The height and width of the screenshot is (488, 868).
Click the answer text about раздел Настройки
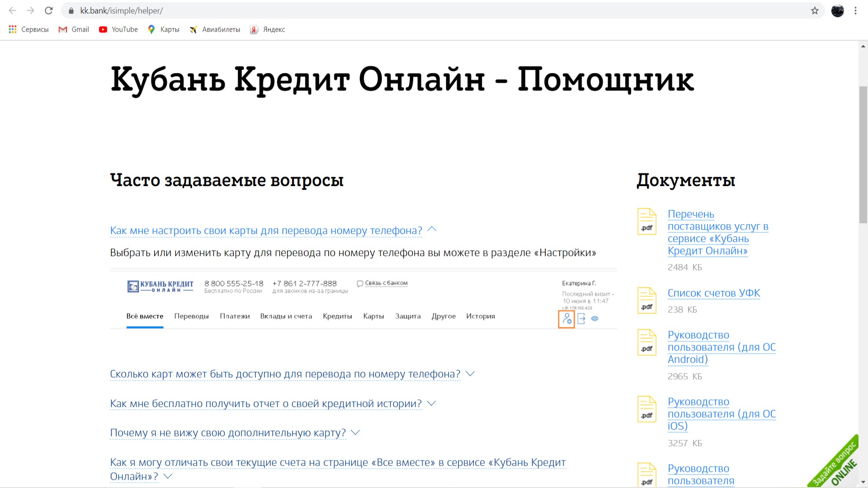(353, 253)
